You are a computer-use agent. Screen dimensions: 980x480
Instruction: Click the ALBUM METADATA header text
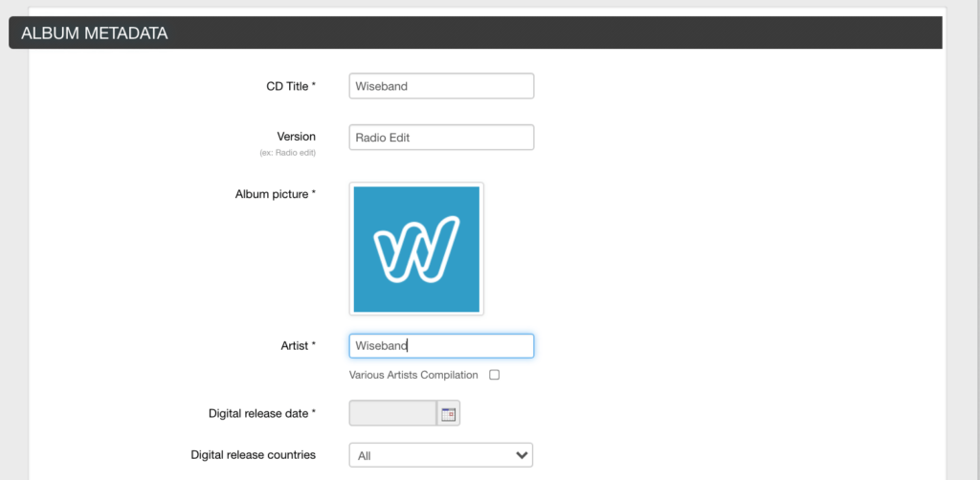pyautogui.click(x=95, y=33)
